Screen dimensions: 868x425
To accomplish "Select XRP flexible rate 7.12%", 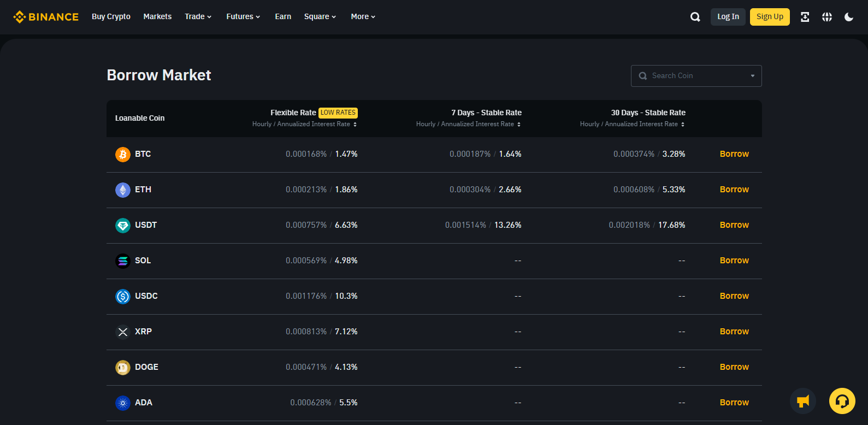I will (346, 332).
